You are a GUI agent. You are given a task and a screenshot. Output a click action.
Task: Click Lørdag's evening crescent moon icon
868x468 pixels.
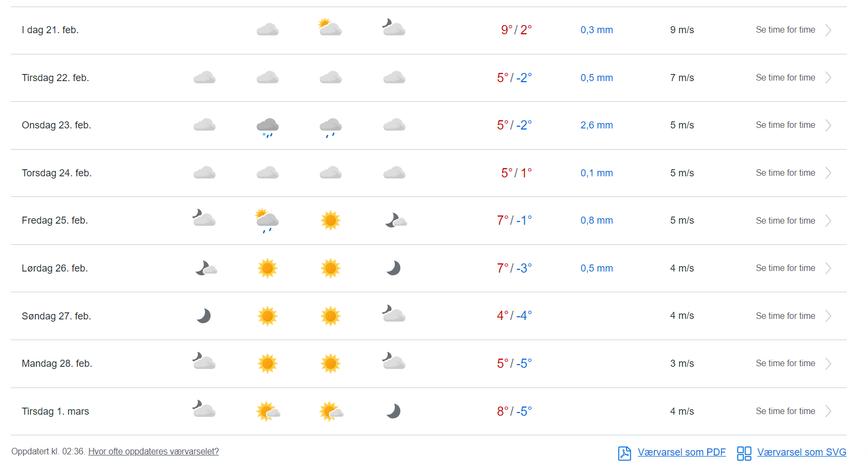coord(393,268)
